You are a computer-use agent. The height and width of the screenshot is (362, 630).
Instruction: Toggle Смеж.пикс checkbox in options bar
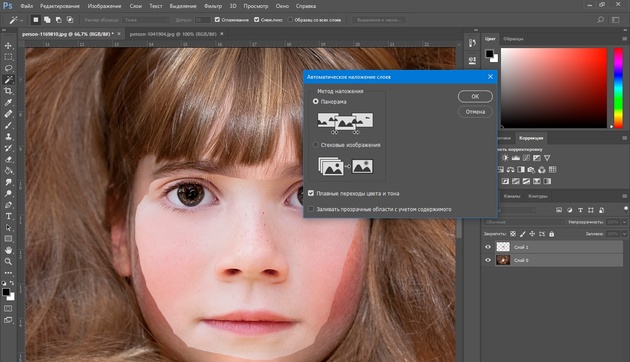point(257,20)
